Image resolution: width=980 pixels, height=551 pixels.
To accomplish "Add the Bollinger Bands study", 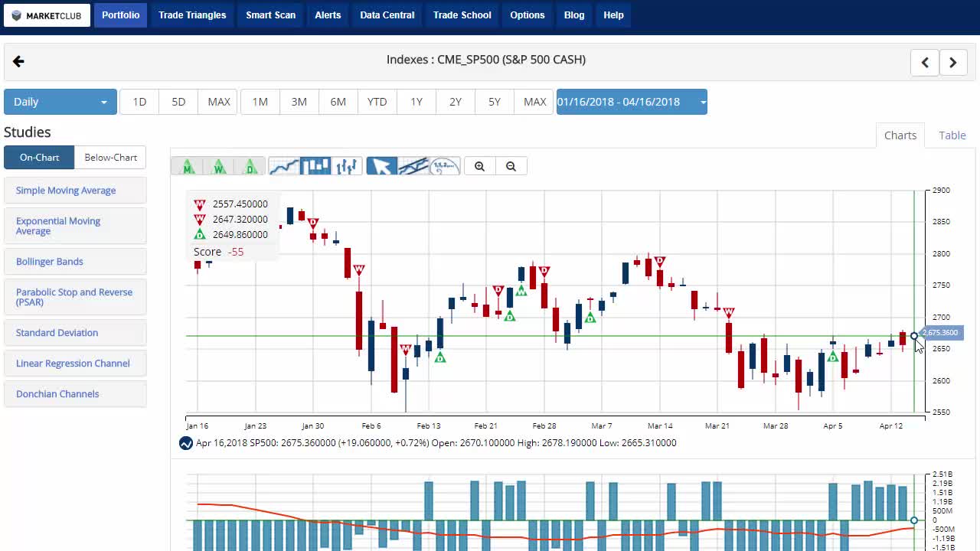I will [x=75, y=262].
